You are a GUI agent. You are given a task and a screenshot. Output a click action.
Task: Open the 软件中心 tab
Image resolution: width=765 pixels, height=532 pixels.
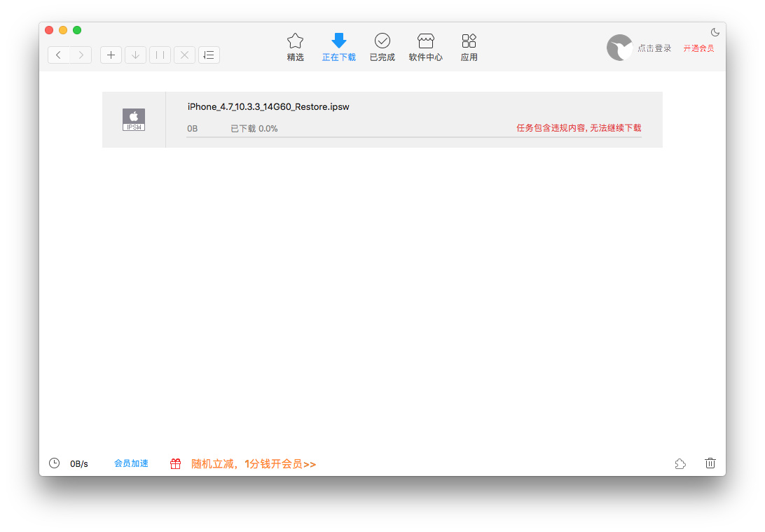(425, 48)
